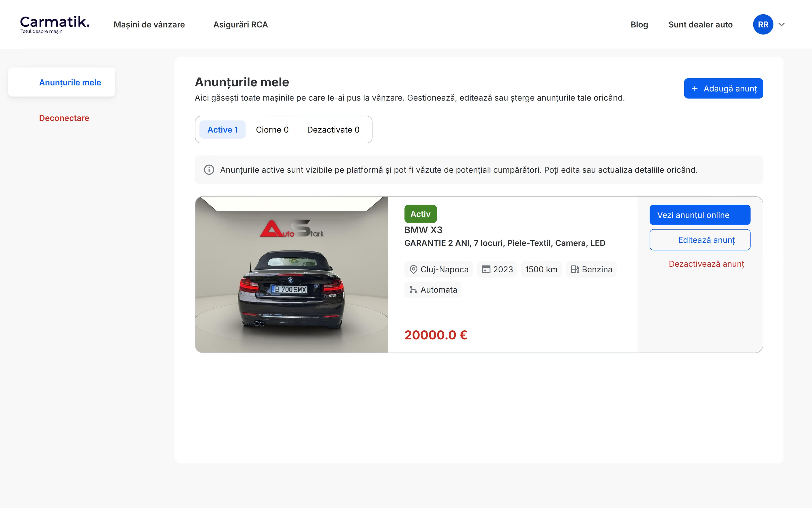
Task: Open Sunt dealer auto link
Action: click(700, 25)
